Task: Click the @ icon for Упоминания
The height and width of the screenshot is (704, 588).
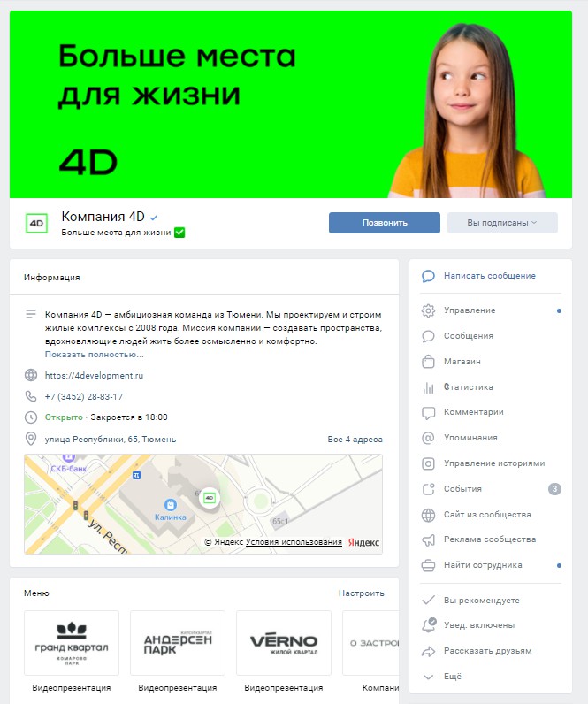Action: [428, 438]
